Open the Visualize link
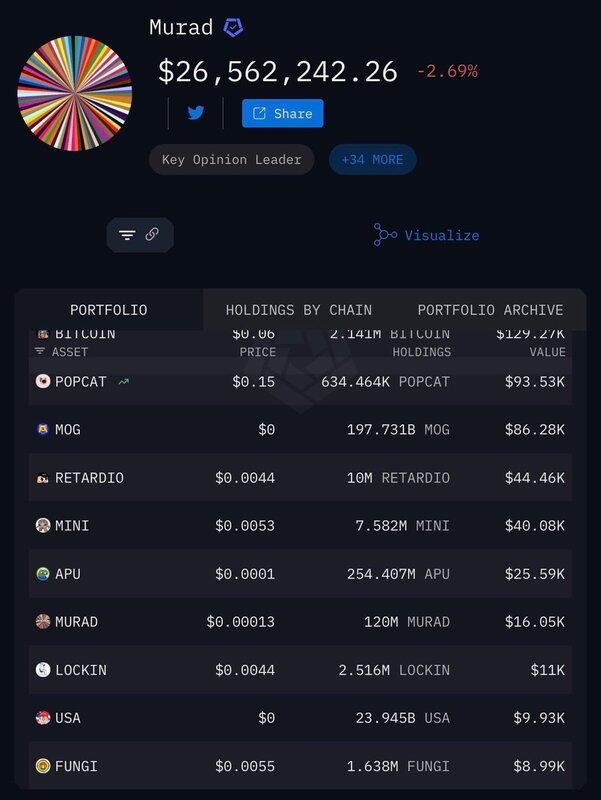The height and width of the screenshot is (800, 601). coord(427,235)
